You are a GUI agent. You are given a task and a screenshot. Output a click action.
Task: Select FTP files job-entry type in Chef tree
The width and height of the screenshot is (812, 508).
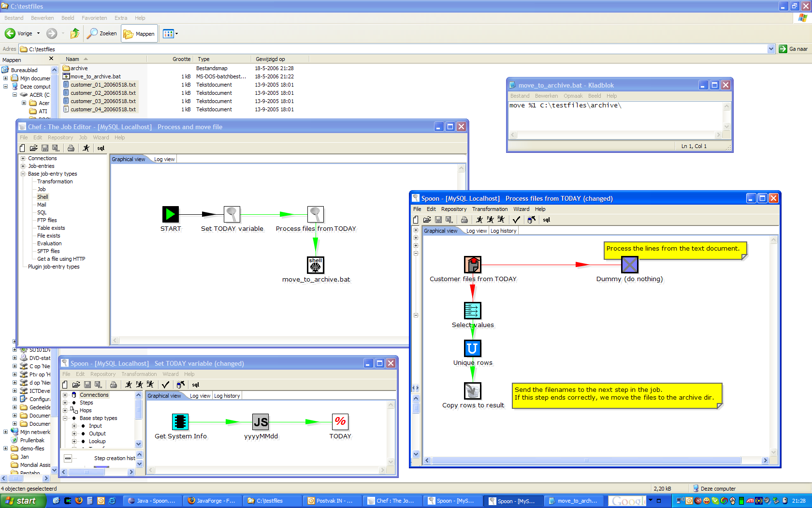point(47,220)
